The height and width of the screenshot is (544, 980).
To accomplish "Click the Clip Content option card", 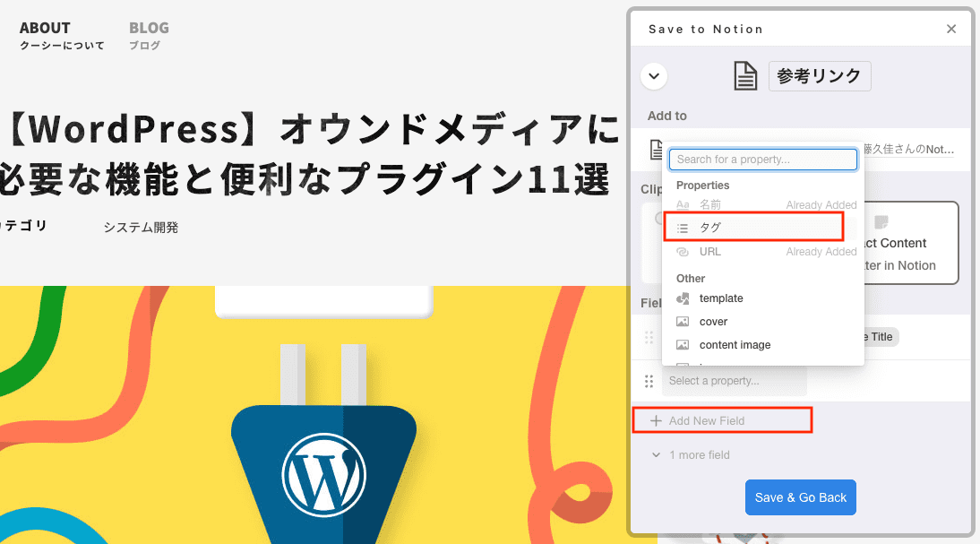I will (x=911, y=243).
